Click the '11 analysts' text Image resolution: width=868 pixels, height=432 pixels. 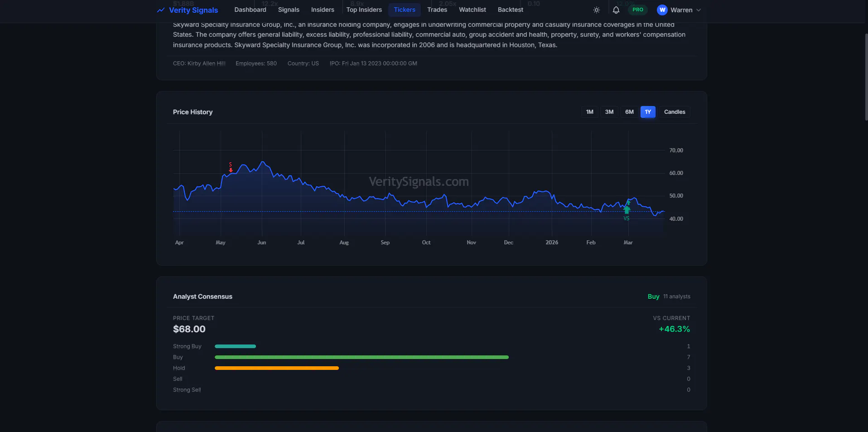[x=677, y=296]
